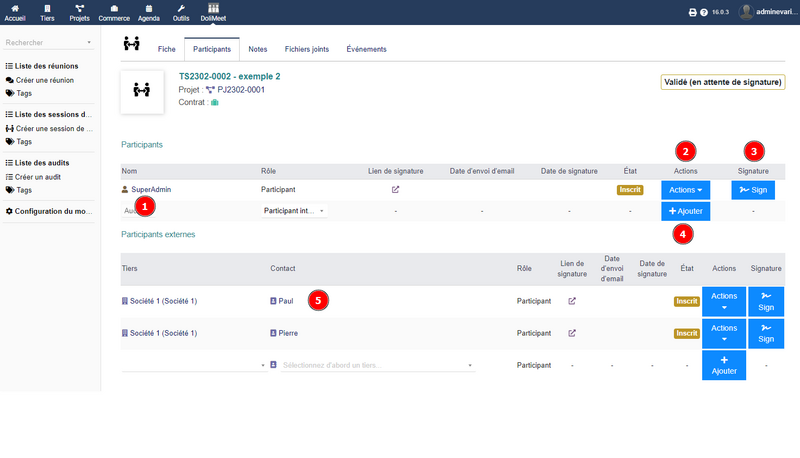The width and height of the screenshot is (800, 458).
Task: Open the Créer une réunion link
Action: (45, 79)
